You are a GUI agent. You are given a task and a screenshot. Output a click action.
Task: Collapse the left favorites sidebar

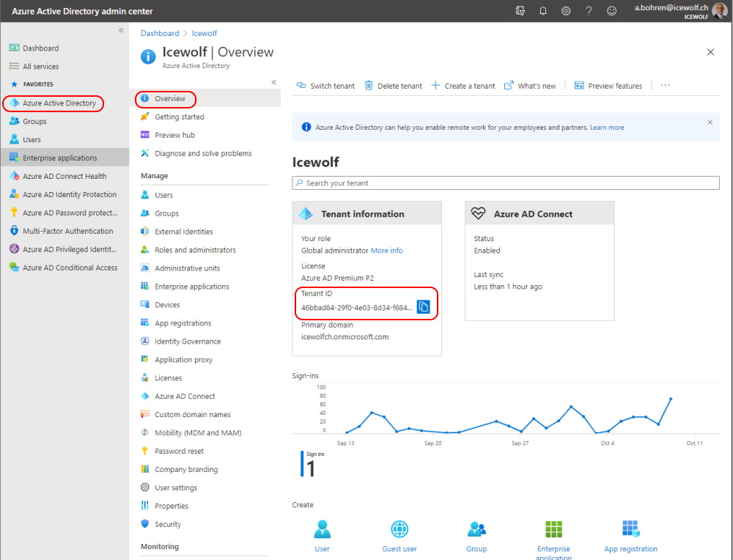[121, 30]
